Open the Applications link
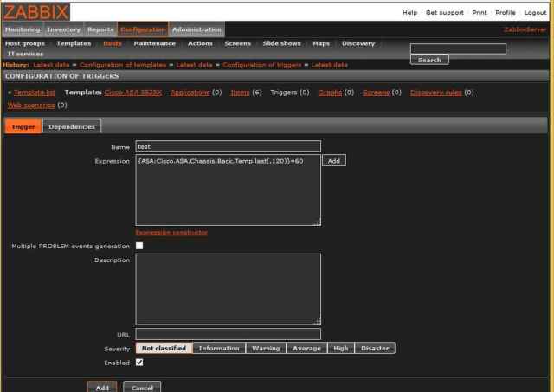Viewport: 554px width, 392px height. tap(190, 93)
